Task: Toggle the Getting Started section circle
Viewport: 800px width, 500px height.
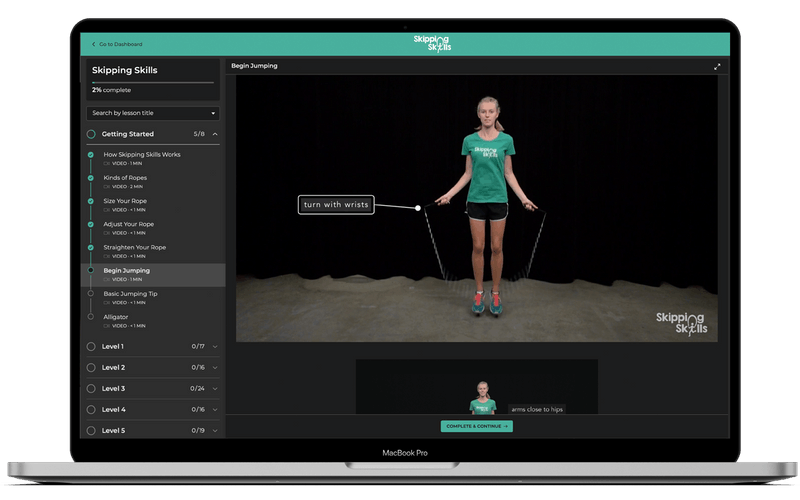Action: (91, 134)
